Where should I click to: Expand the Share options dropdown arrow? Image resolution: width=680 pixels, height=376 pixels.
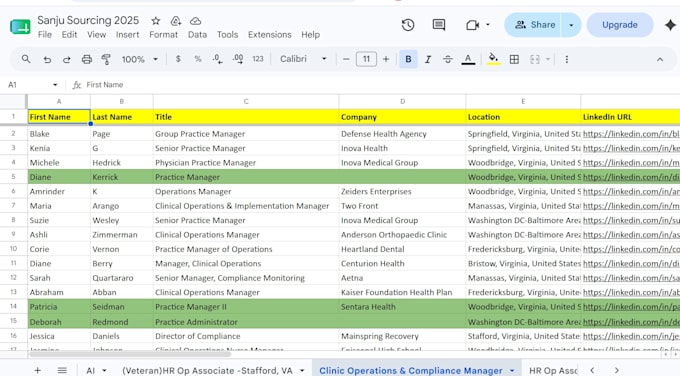571,25
